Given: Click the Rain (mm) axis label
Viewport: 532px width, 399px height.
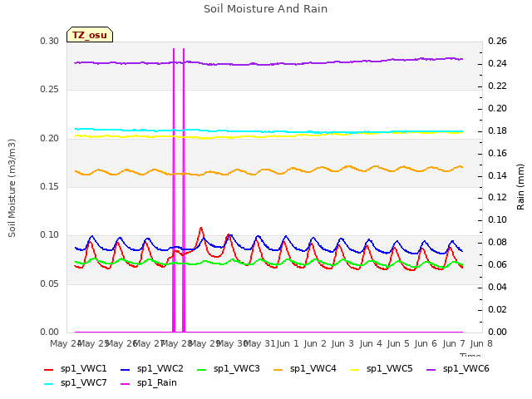Looking at the screenshot, I should tap(520, 187).
